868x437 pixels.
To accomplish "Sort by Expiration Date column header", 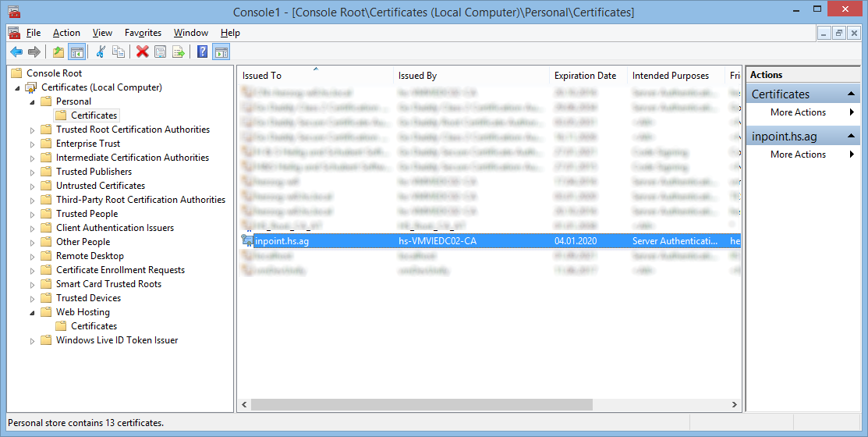I will pyautogui.click(x=585, y=76).
